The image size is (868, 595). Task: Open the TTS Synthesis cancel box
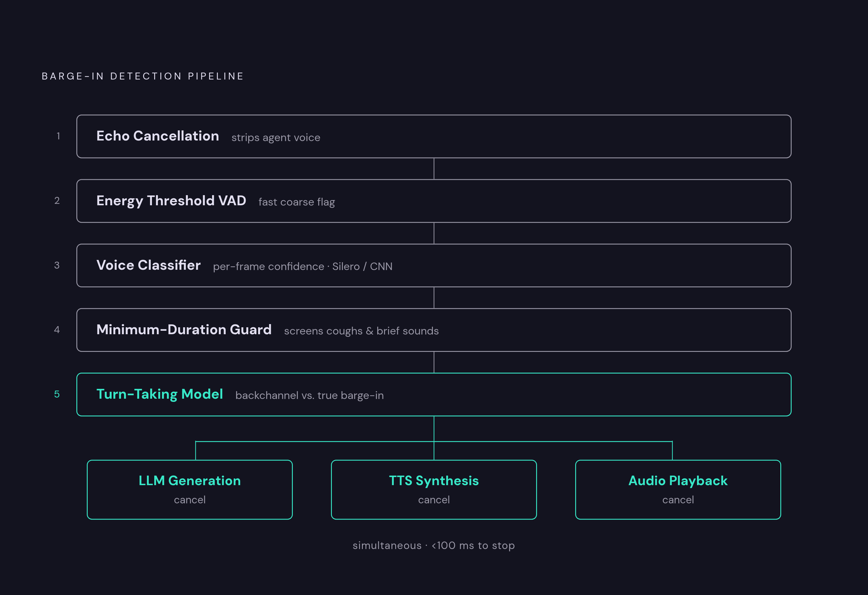[x=434, y=489]
